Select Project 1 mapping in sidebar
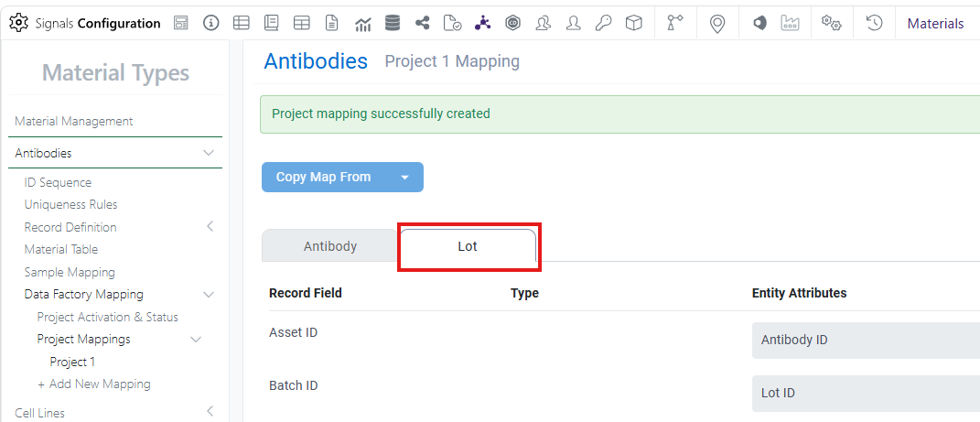 72,362
